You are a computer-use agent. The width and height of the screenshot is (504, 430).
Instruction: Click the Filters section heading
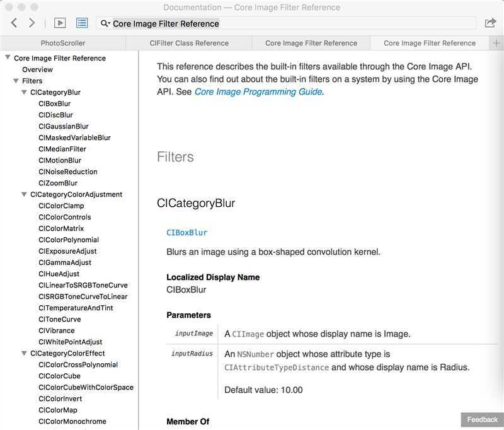tap(175, 157)
